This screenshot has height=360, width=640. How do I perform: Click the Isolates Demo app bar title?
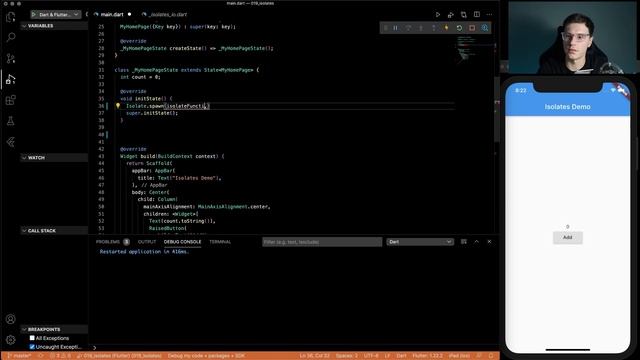coord(567,107)
